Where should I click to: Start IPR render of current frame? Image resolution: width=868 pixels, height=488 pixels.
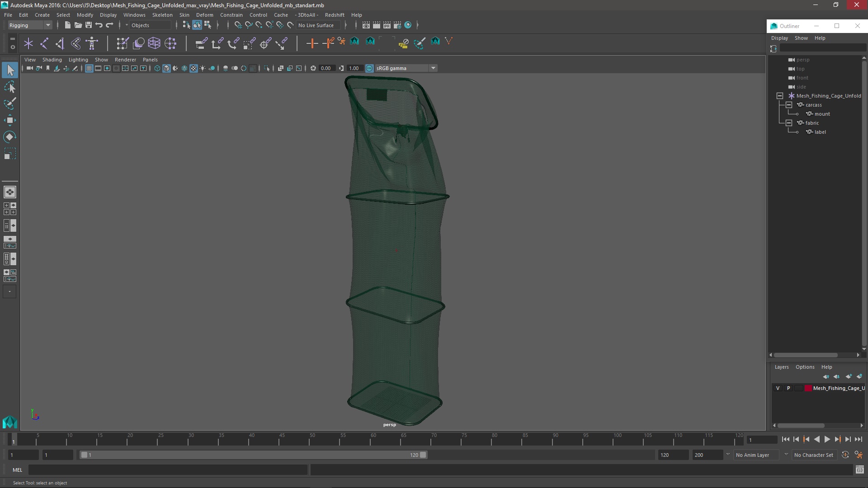[387, 25]
